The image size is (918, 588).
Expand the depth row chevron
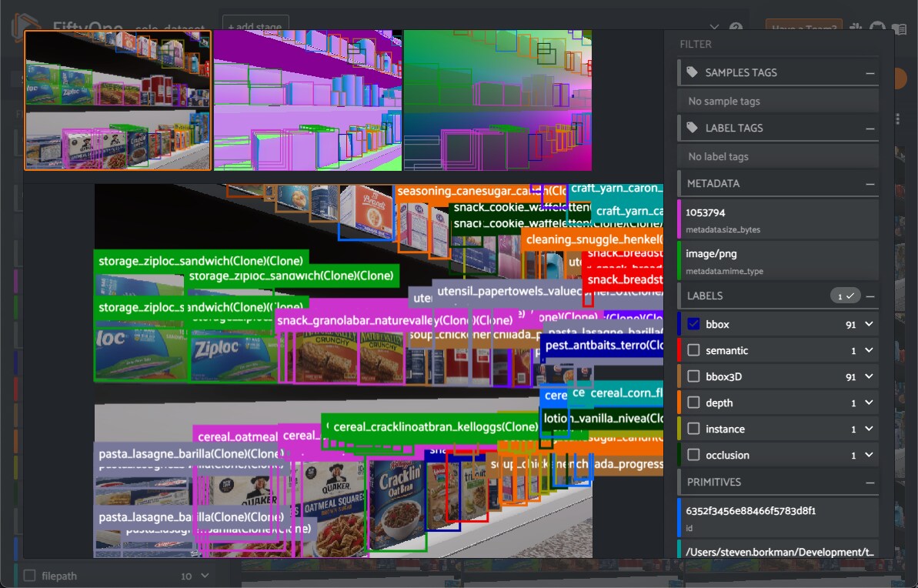point(870,403)
